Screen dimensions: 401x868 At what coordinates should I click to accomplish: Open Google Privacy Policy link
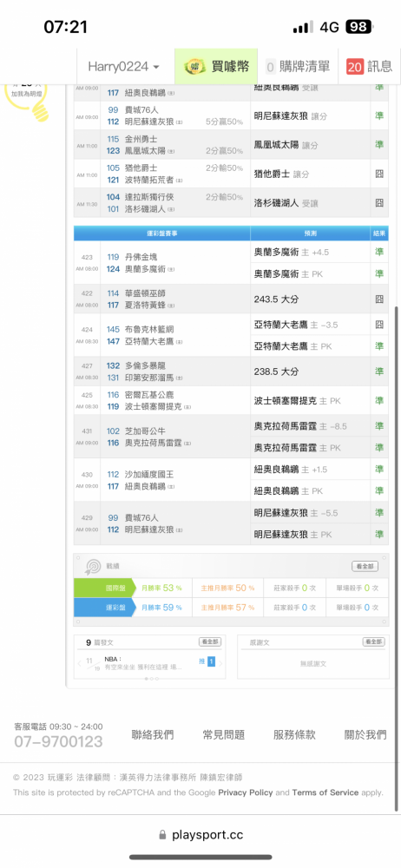point(246,792)
